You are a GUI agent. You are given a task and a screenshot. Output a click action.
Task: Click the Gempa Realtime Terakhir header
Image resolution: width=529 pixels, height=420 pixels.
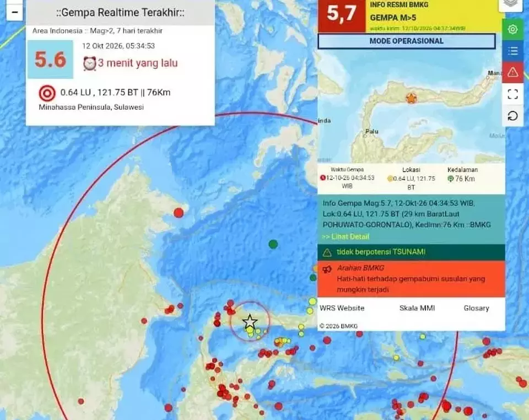click(120, 13)
